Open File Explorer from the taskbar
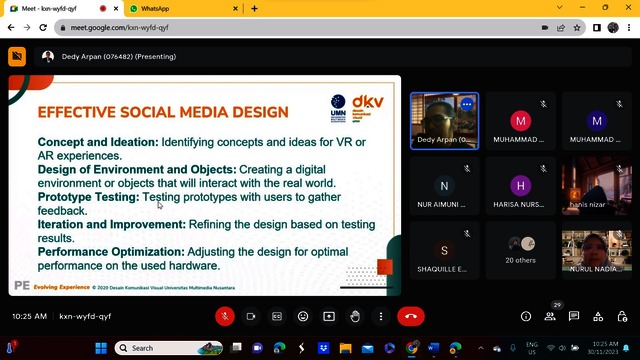This screenshot has width=640, height=360. click(345, 348)
